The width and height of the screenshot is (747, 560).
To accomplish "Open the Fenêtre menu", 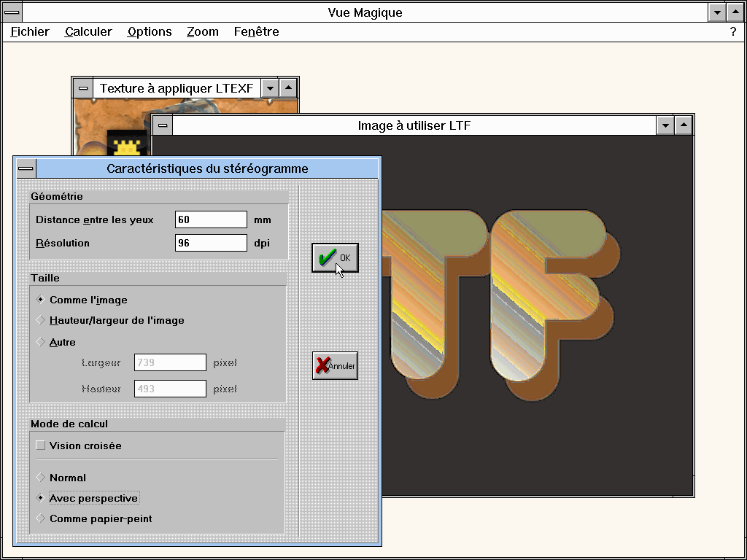I will (256, 31).
